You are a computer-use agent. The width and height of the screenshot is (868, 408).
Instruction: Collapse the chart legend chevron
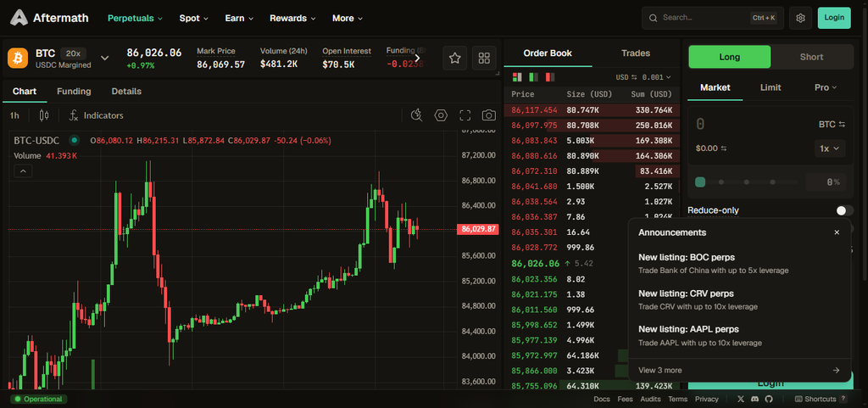pyautogui.click(x=23, y=171)
